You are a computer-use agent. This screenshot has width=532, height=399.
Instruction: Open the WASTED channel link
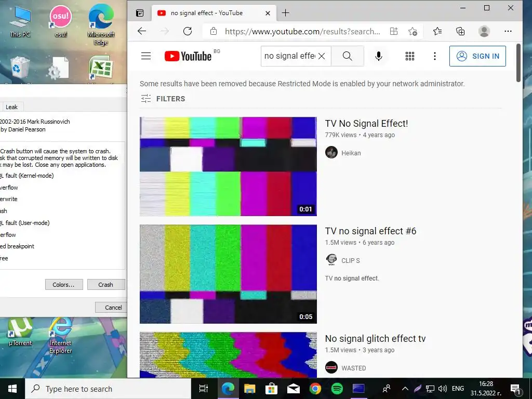(x=353, y=368)
